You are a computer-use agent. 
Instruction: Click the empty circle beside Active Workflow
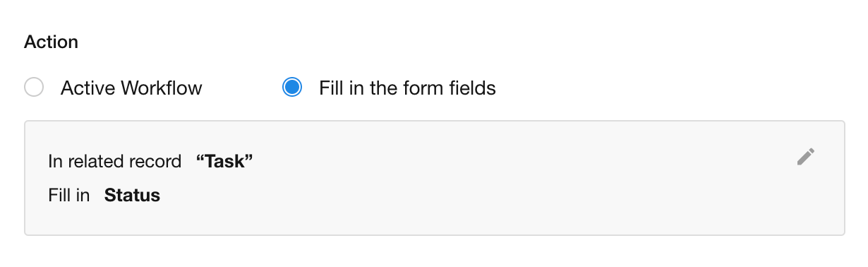(x=34, y=88)
